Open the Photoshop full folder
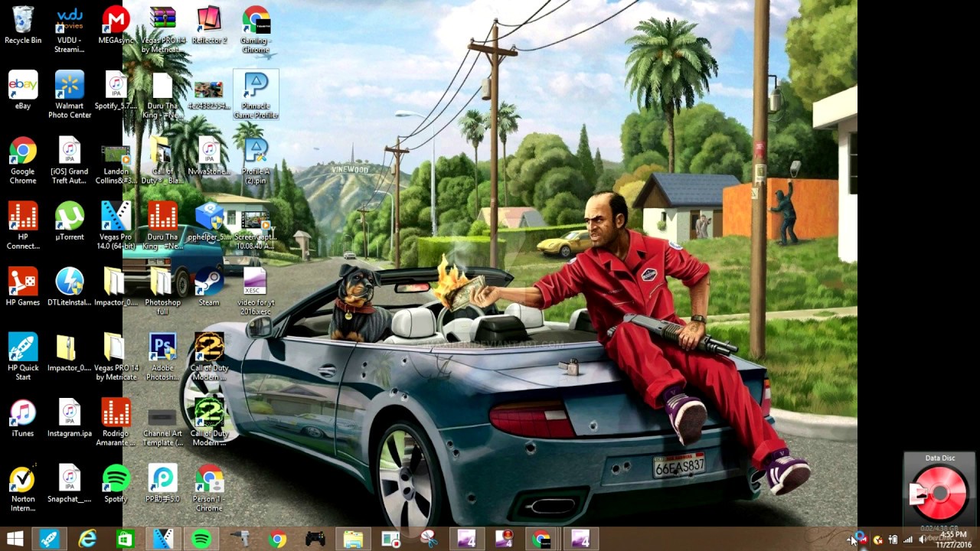 click(x=162, y=292)
